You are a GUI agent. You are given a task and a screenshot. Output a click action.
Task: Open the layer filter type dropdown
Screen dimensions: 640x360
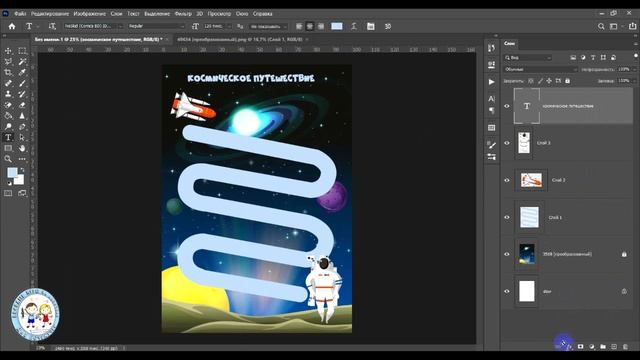(528, 58)
